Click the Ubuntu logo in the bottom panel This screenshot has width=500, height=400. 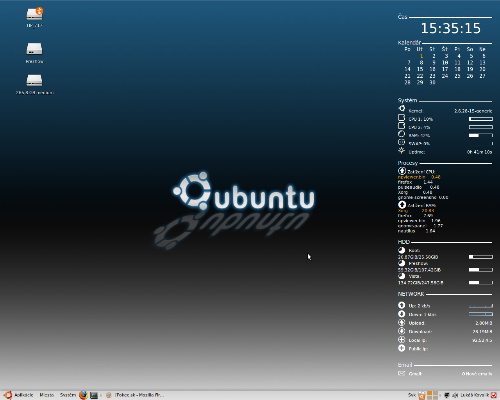click(x=7, y=395)
